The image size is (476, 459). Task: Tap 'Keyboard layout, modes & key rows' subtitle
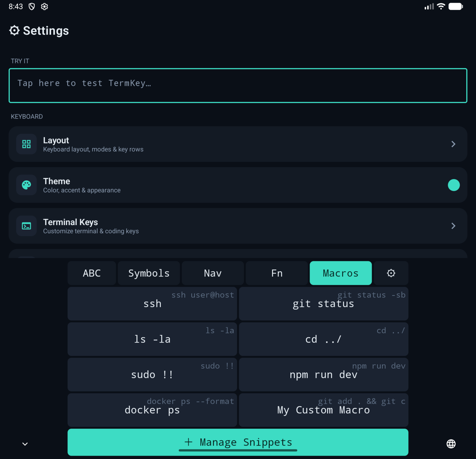(93, 149)
